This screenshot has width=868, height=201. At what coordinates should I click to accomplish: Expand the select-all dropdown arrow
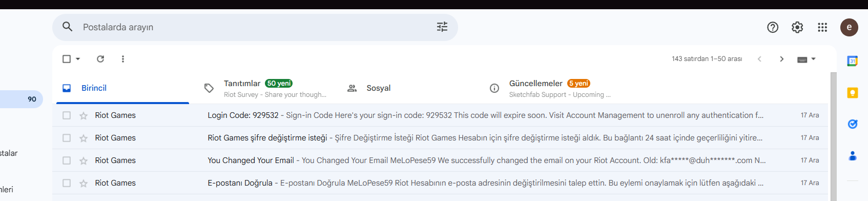(x=78, y=59)
